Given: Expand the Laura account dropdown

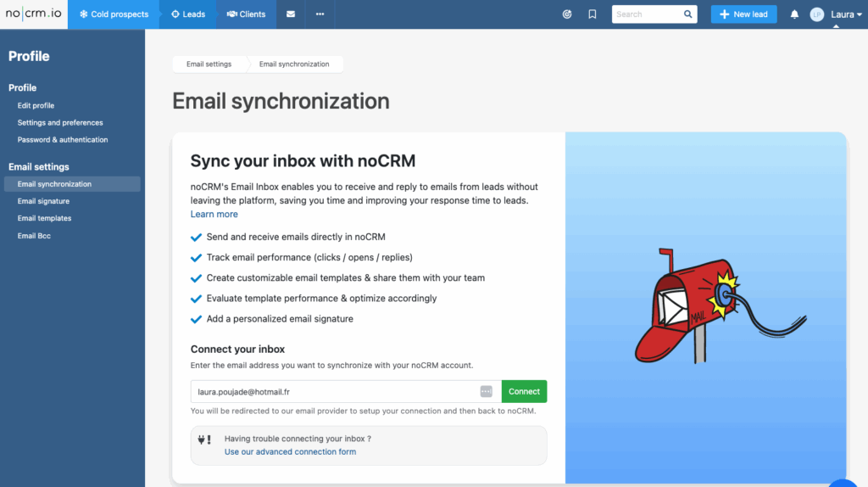Looking at the screenshot, I should click(842, 15).
